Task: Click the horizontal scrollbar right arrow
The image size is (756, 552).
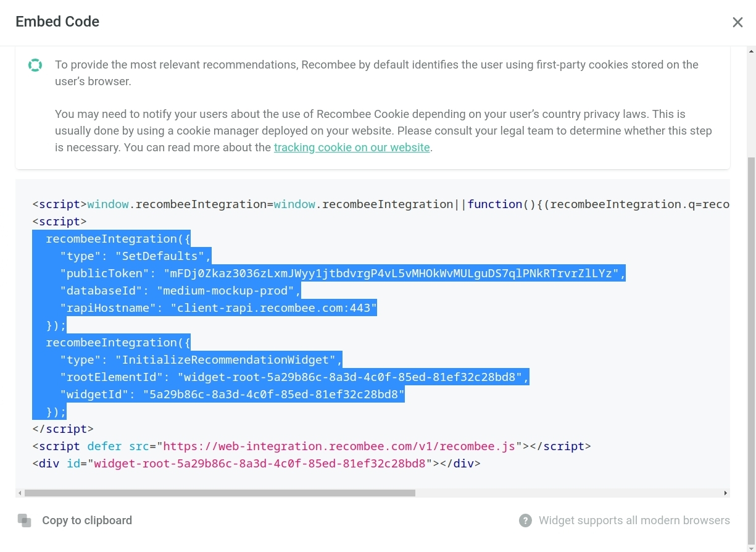Action: (x=726, y=493)
